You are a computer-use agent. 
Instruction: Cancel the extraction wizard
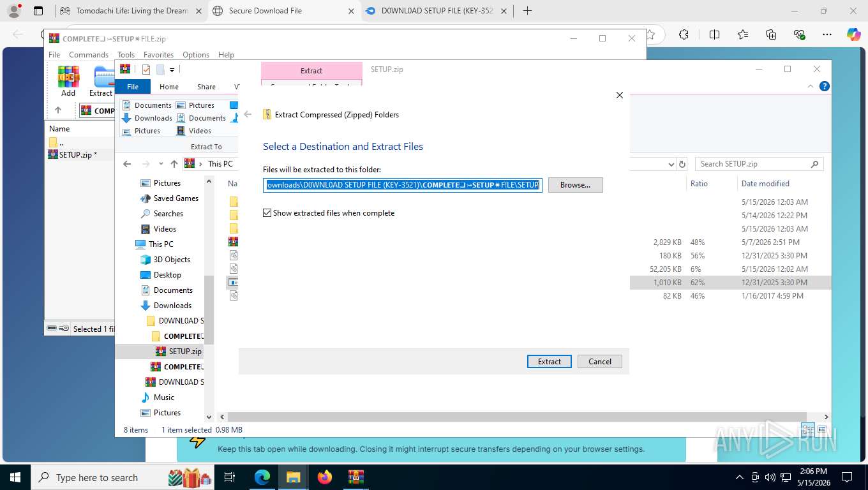(599, 361)
